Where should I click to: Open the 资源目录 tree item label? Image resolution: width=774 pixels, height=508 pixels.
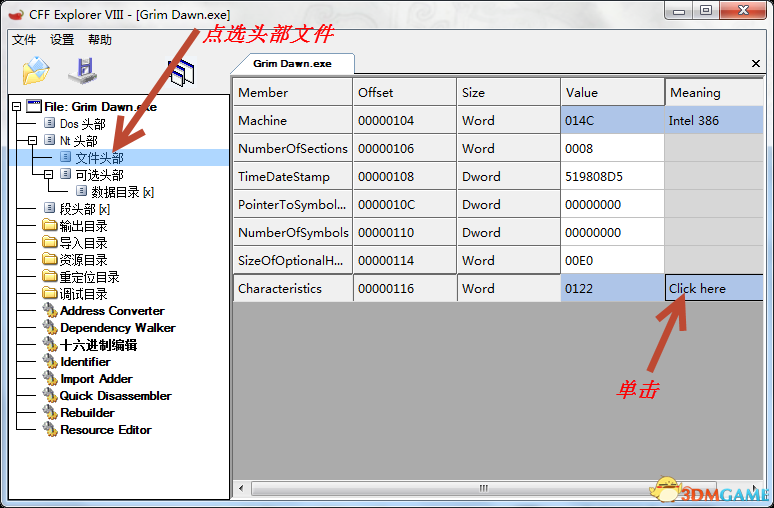click(83, 260)
